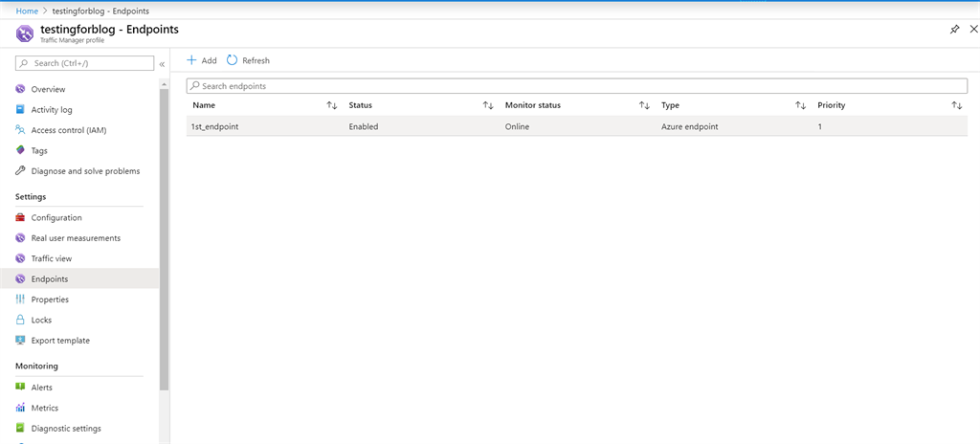Close the Endpoints blade

[973, 30]
